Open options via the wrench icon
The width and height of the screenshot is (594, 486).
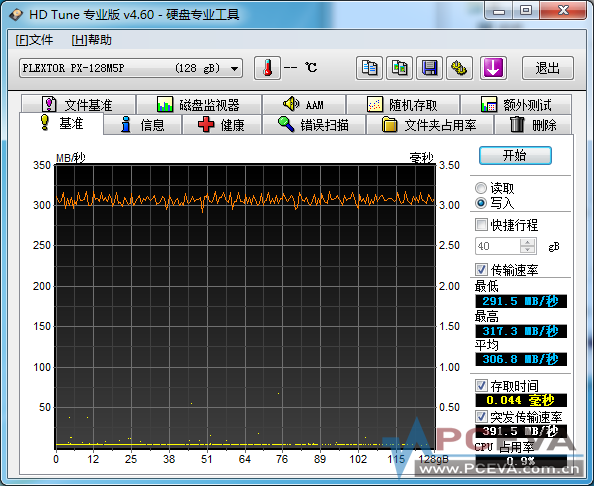click(x=459, y=68)
